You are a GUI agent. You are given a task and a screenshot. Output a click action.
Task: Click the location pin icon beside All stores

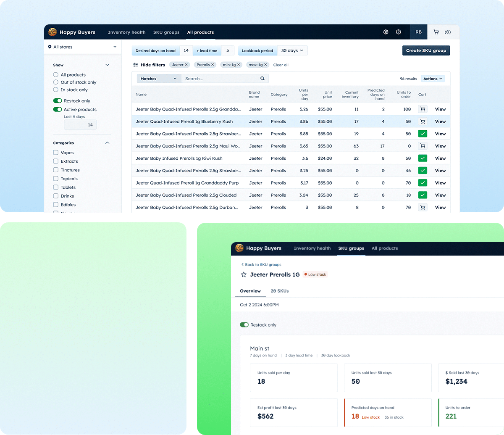coord(50,47)
